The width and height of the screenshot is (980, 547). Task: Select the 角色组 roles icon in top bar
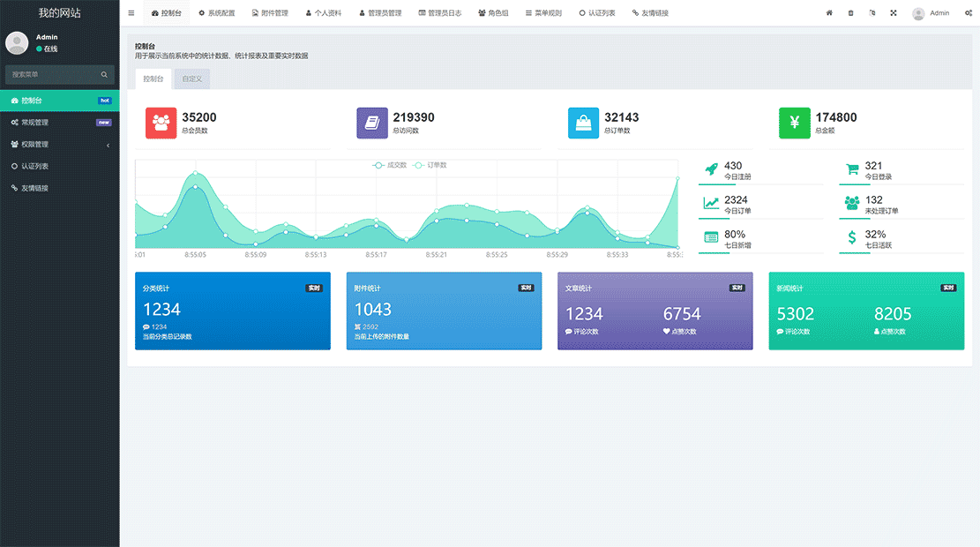pyautogui.click(x=481, y=12)
